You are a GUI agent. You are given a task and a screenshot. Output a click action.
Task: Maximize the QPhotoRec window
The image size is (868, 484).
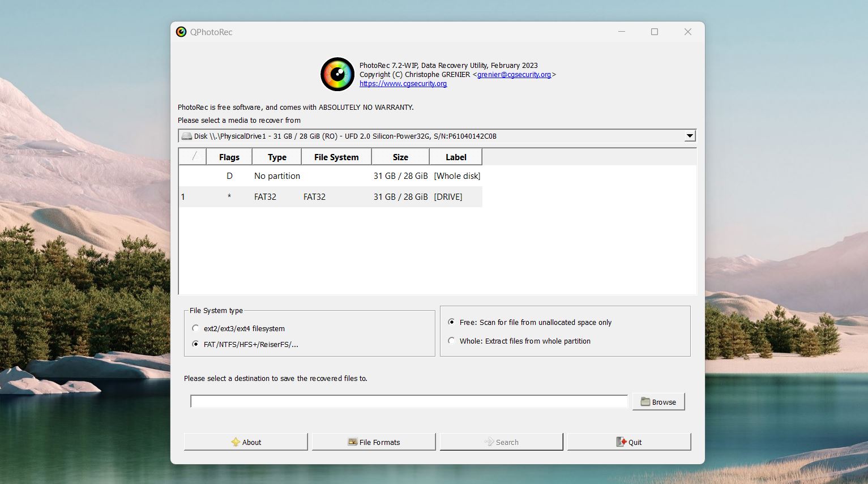coord(655,32)
